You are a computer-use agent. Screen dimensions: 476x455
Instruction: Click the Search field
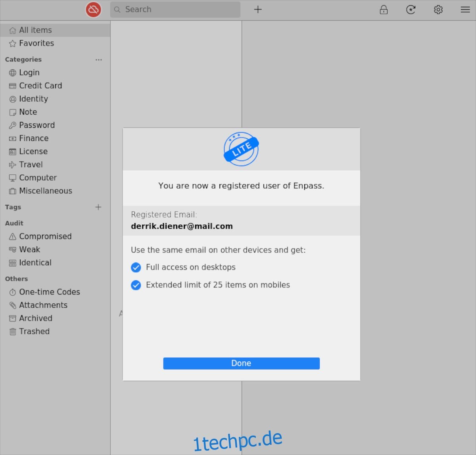pos(175,10)
